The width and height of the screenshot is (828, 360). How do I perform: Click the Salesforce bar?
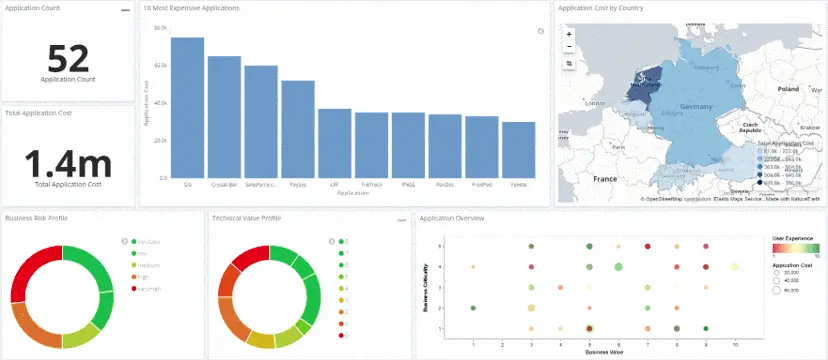click(x=261, y=122)
